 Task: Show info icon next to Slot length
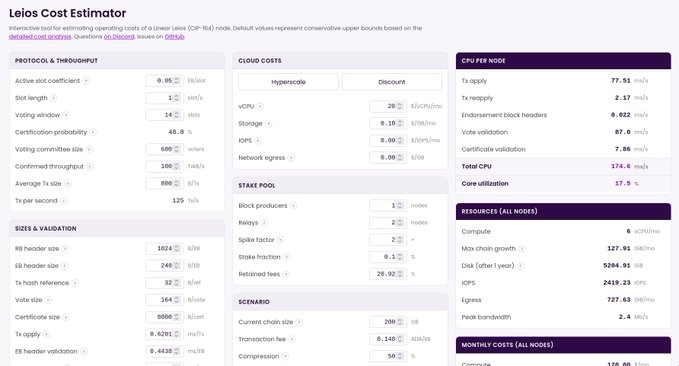54,98
